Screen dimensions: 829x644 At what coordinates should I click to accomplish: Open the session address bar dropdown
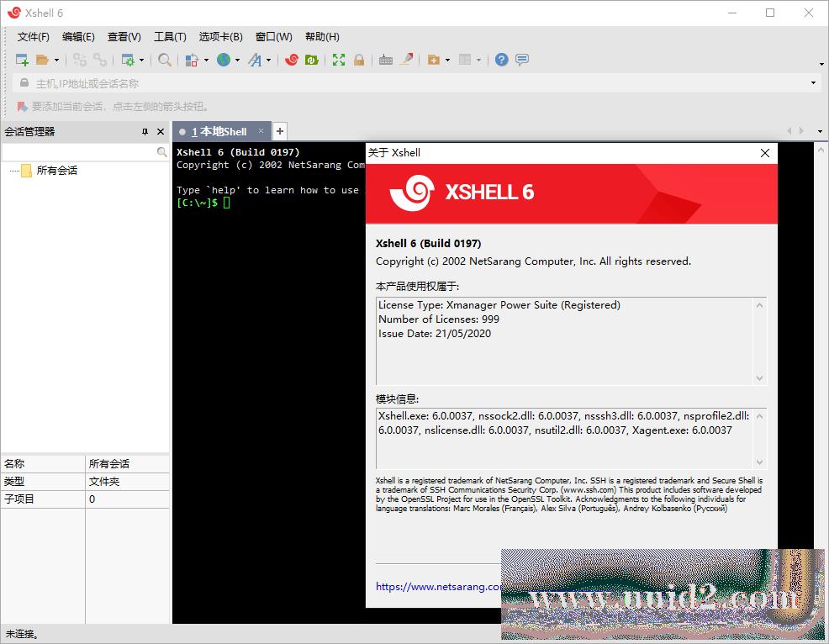[812, 82]
